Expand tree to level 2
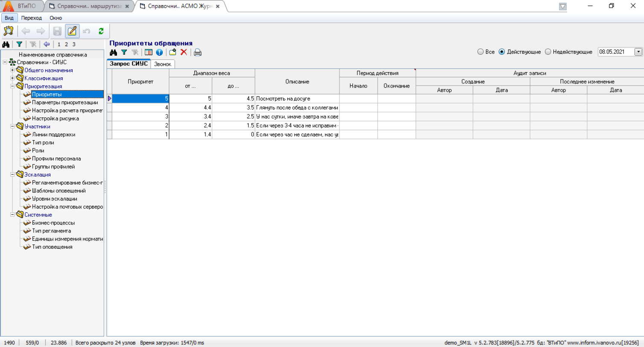 [x=66, y=44]
